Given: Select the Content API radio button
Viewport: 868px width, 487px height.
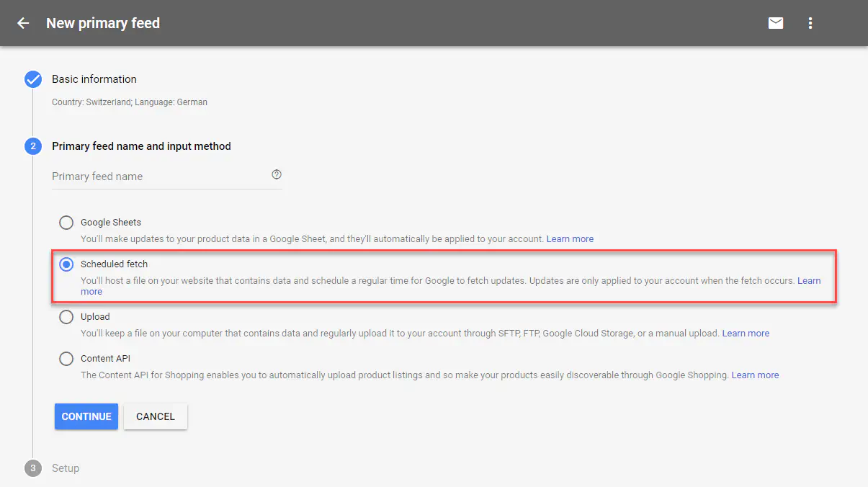Looking at the screenshot, I should [66, 359].
